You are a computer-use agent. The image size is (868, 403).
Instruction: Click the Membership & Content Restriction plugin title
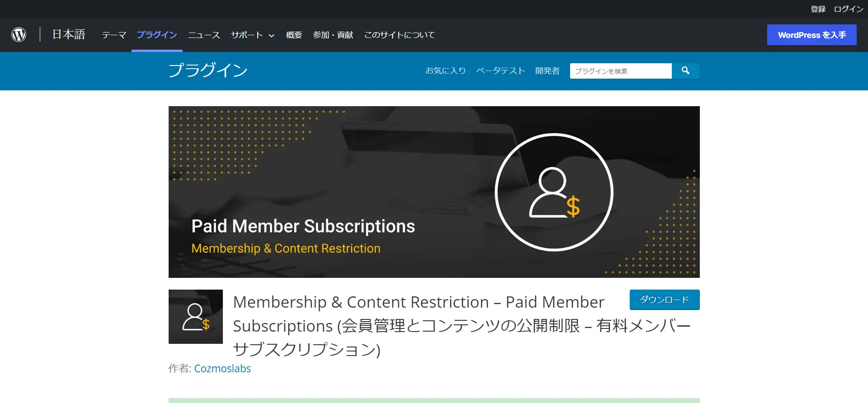click(x=462, y=325)
